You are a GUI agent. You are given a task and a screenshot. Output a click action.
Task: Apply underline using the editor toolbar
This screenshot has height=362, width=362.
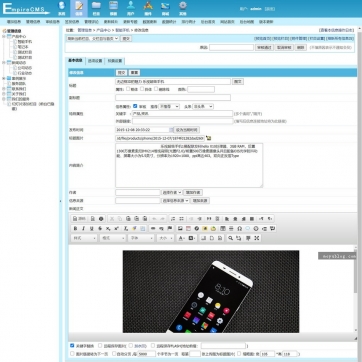pos(92,228)
